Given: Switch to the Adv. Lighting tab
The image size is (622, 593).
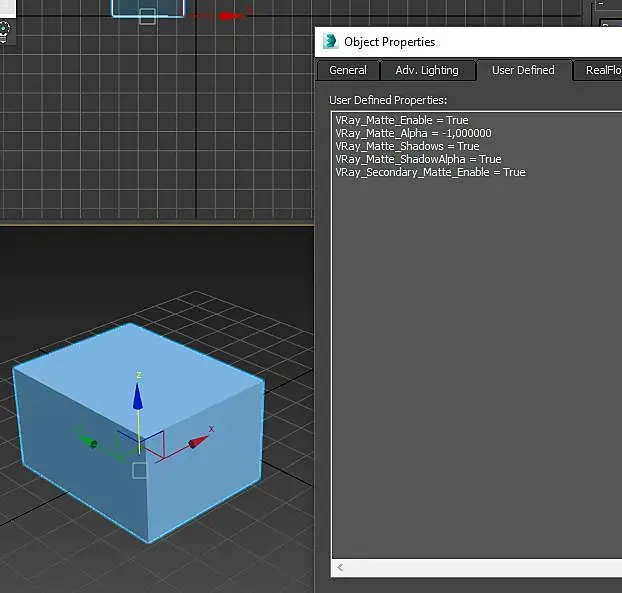Looking at the screenshot, I should [427, 70].
